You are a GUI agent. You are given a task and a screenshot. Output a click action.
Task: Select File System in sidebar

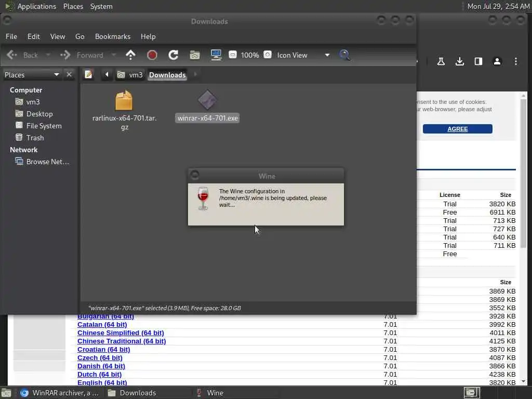pos(44,126)
